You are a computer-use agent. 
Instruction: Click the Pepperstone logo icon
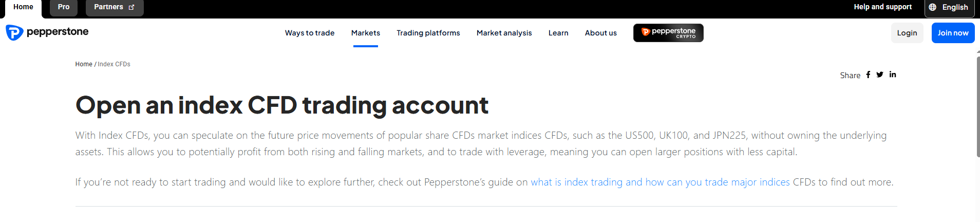coord(14,32)
